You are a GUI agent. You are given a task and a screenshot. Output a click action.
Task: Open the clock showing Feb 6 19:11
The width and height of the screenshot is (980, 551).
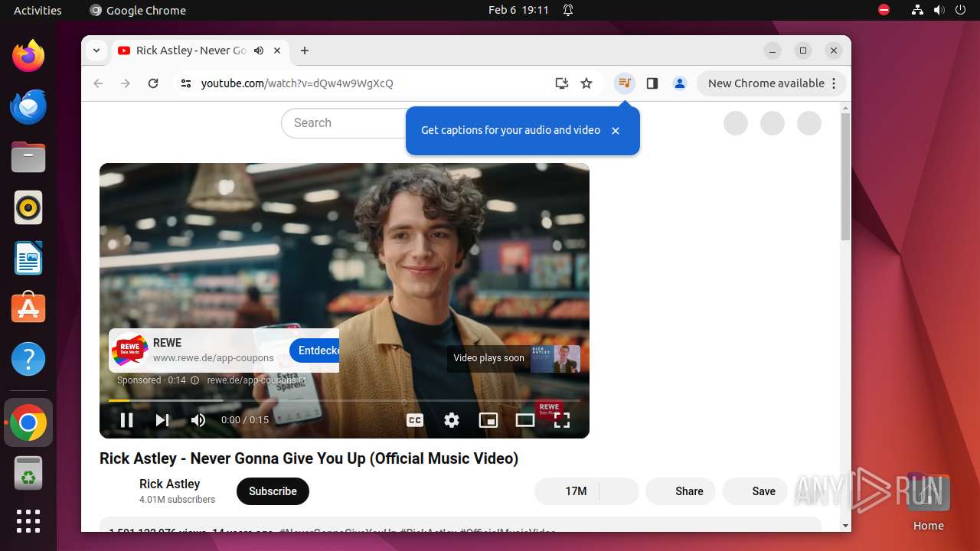pyautogui.click(x=518, y=10)
